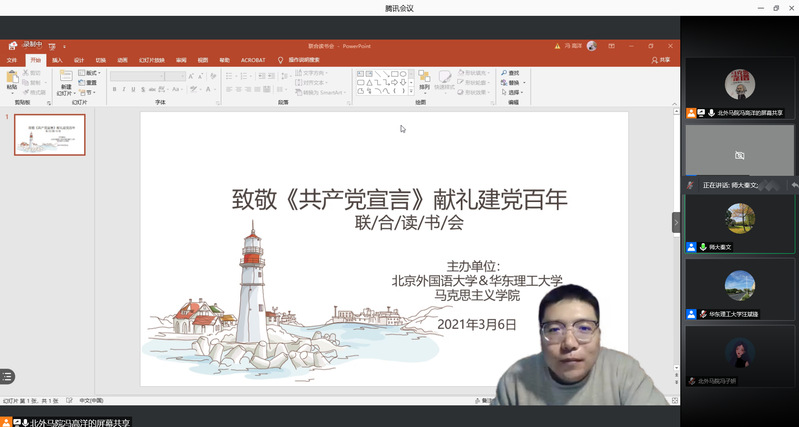
Task: Open the File (文件) menu
Action: pyautogui.click(x=12, y=60)
